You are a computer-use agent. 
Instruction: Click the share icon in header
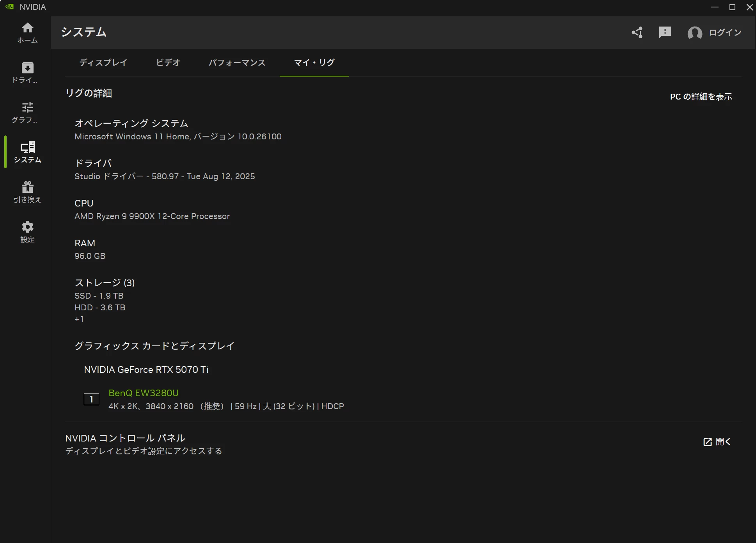pyautogui.click(x=637, y=32)
